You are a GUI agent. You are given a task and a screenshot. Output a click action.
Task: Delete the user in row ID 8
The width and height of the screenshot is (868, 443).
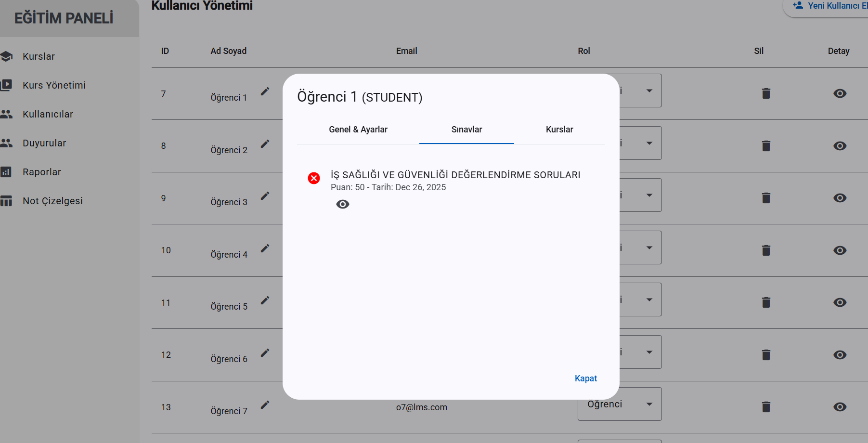click(766, 146)
